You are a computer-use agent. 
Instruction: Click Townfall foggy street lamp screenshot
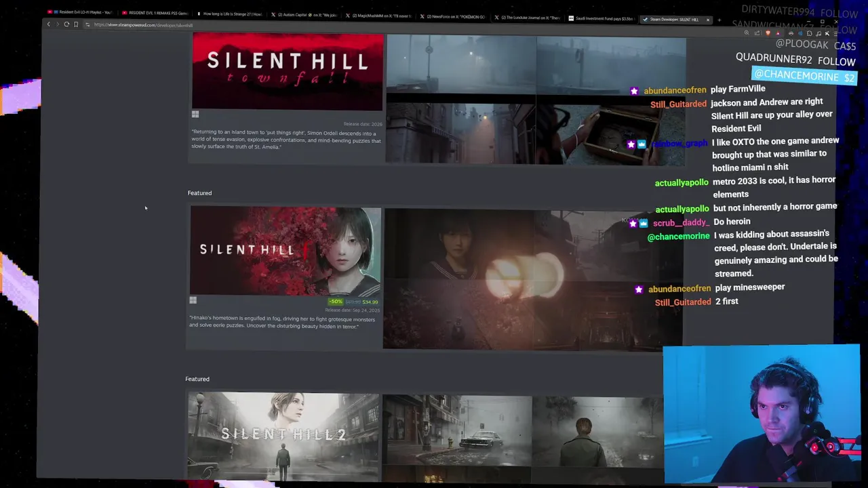(461, 64)
